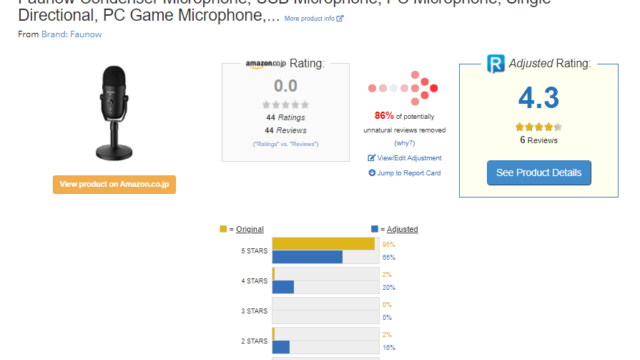Click the amazon.co.jp logo in Rating box
Viewport: 640px width, 360px height.
pyautogui.click(x=266, y=64)
